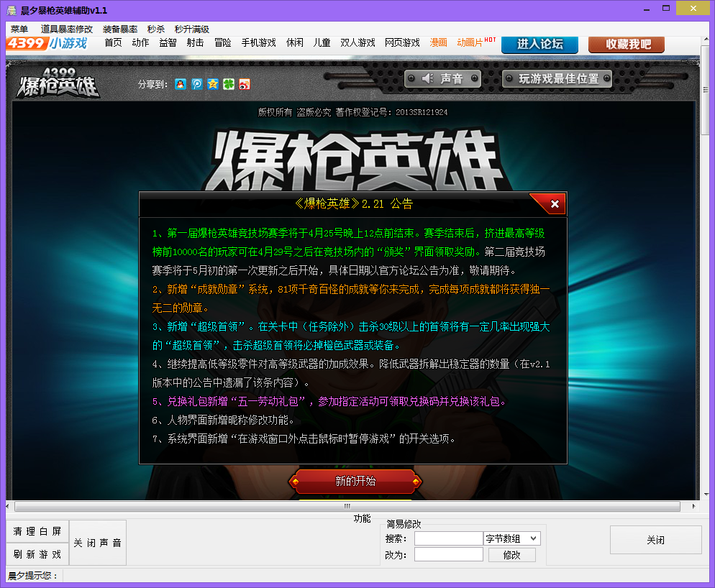The image size is (715, 588).
Task: Open the 休闲 games category
Action: tap(295, 43)
